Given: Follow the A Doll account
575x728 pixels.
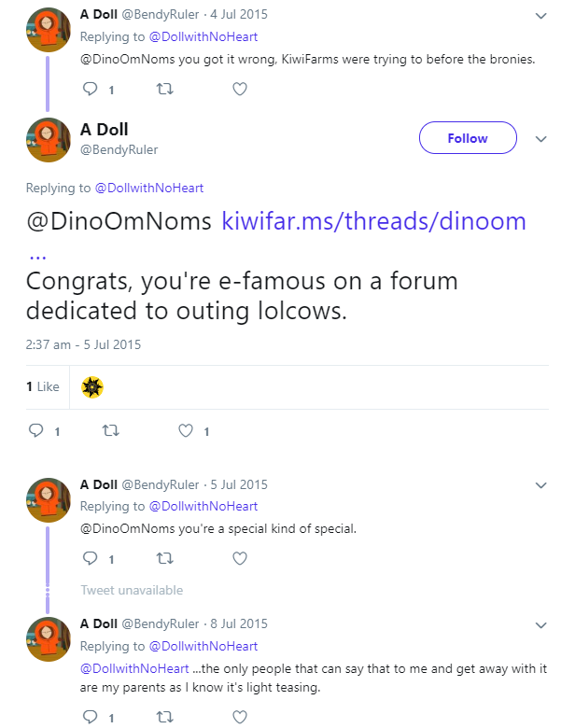Looking at the screenshot, I should point(468,138).
